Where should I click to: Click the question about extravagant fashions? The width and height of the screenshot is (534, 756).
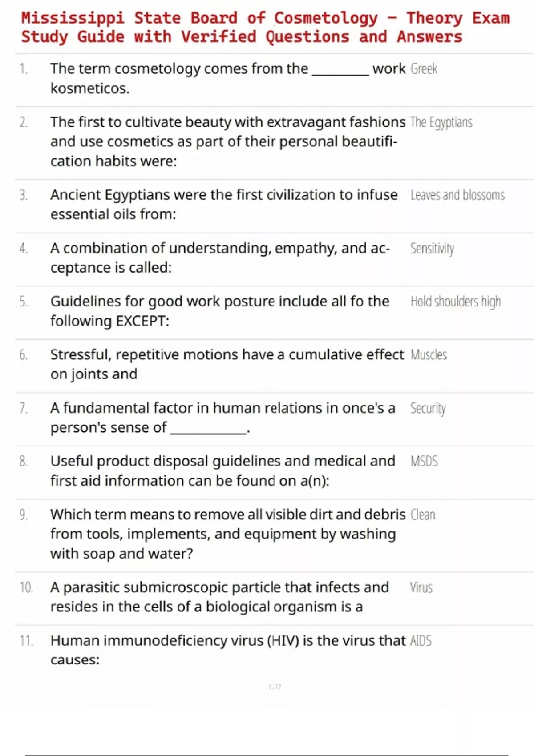(227, 141)
